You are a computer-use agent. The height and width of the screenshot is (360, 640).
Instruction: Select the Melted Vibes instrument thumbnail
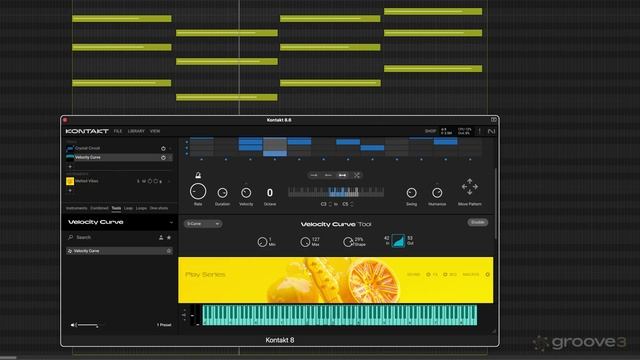[70, 181]
